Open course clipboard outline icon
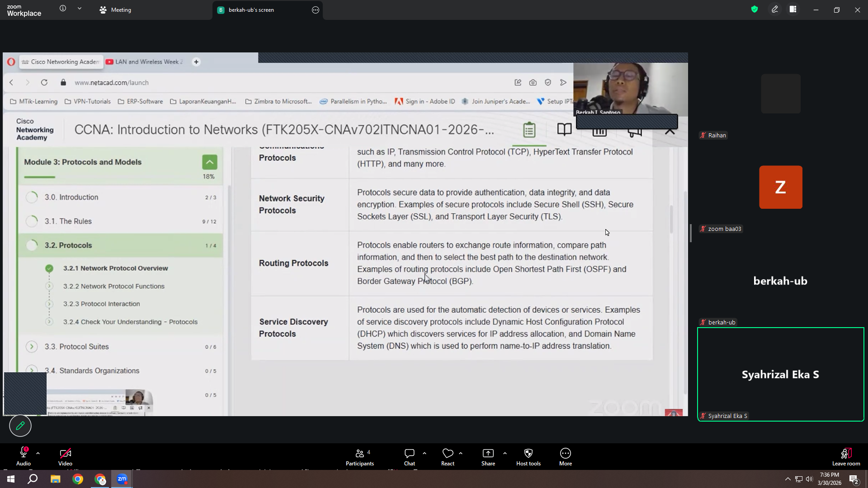The width and height of the screenshot is (868, 488). coord(529,130)
